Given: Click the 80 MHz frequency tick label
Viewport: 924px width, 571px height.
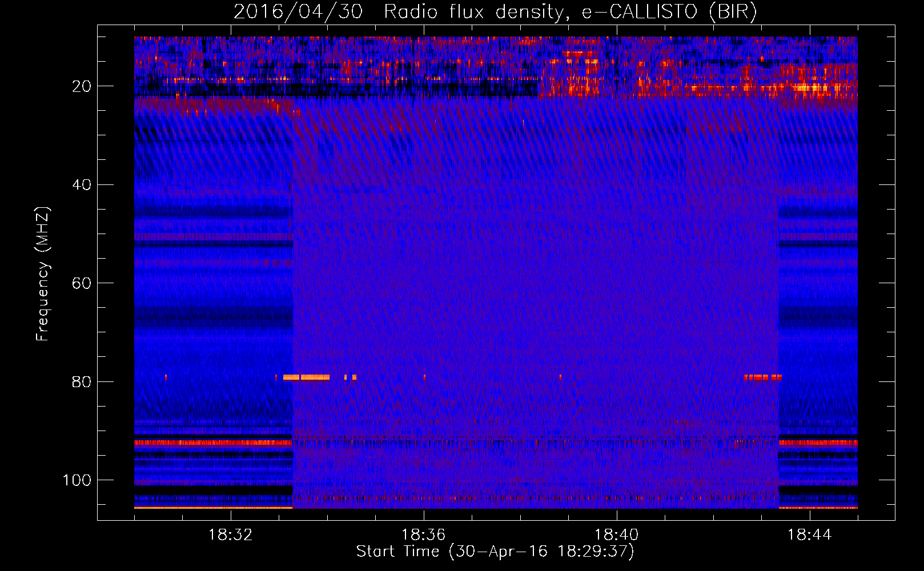Looking at the screenshot, I should click(82, 382).
